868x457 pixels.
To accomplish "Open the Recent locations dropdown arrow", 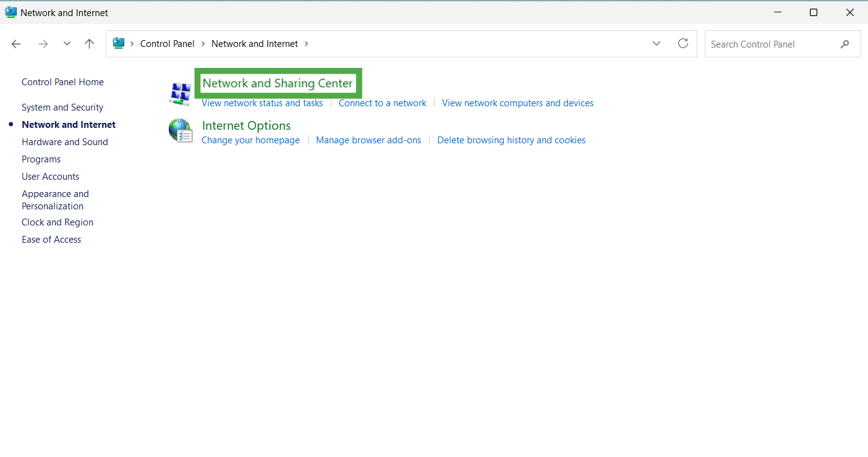I will point(67,44).
